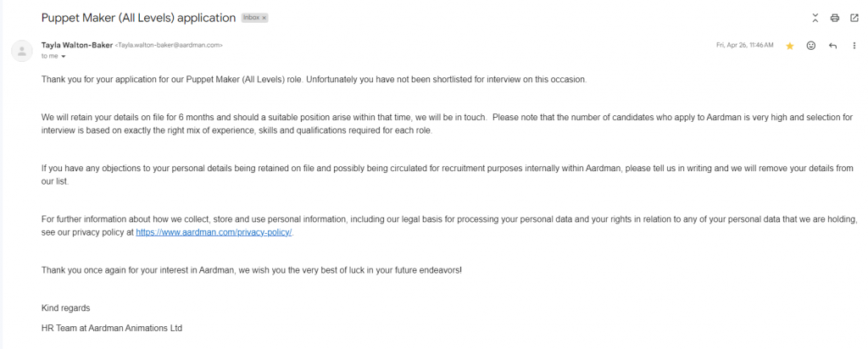Click the sender's aardman.com email address
The image size is (868, 349).
coord(169,46)
